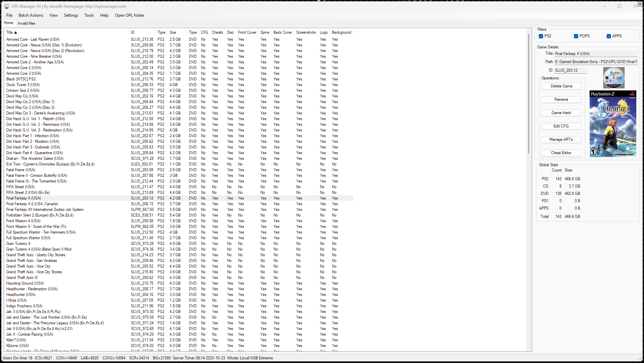Select Killzone (USA) in game list
This screenshot has width=644, height=363.
18,346
